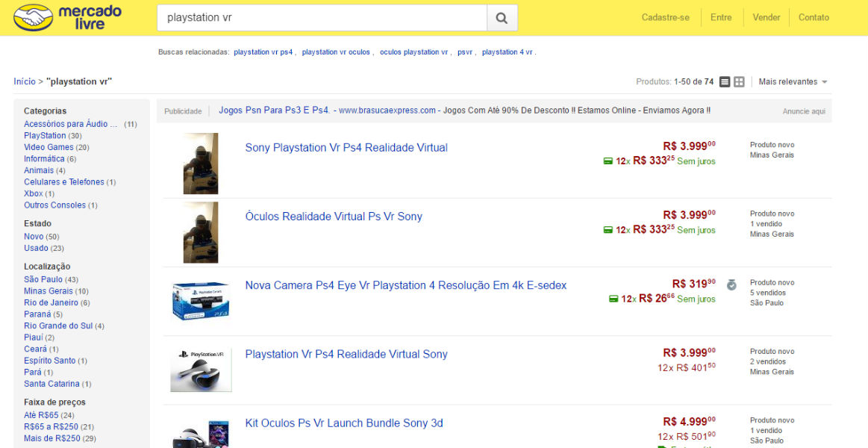This screenshot has width=868, height=448.
Task: Open the Mais relevantes sort dropdown
Action: point(793,81)
